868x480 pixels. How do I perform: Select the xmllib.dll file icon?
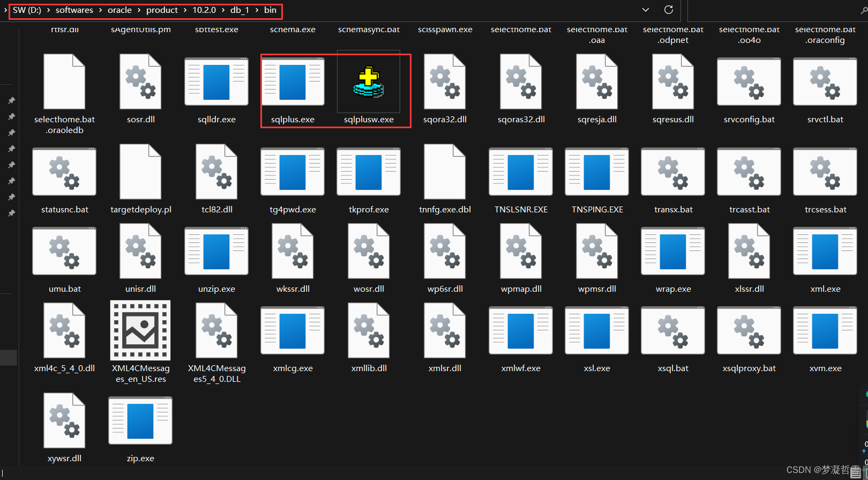[369, 331]
